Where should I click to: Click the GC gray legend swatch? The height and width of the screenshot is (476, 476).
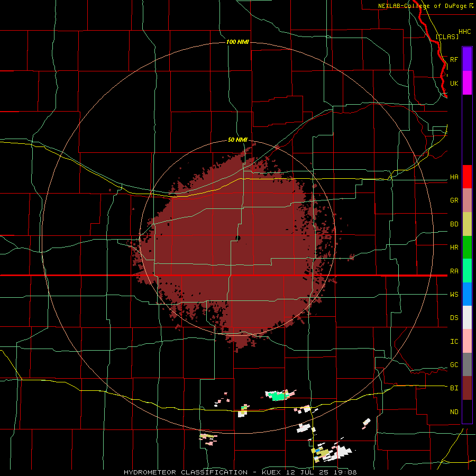tap(467, 364)
